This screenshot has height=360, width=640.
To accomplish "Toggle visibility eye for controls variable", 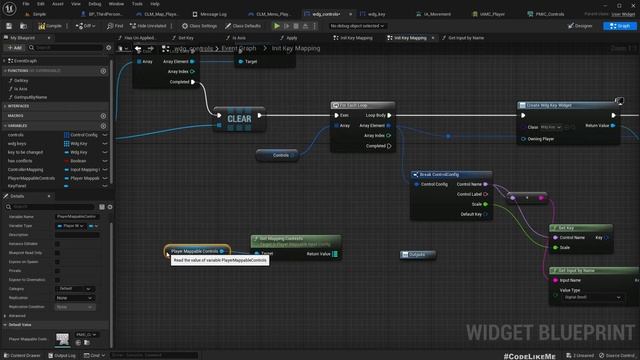I will (105, 135).
